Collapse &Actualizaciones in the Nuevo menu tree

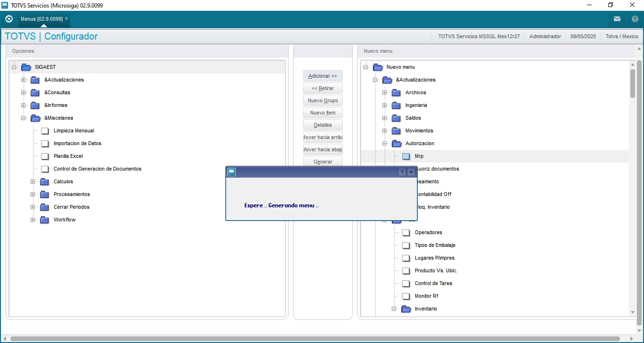point(375,80)
